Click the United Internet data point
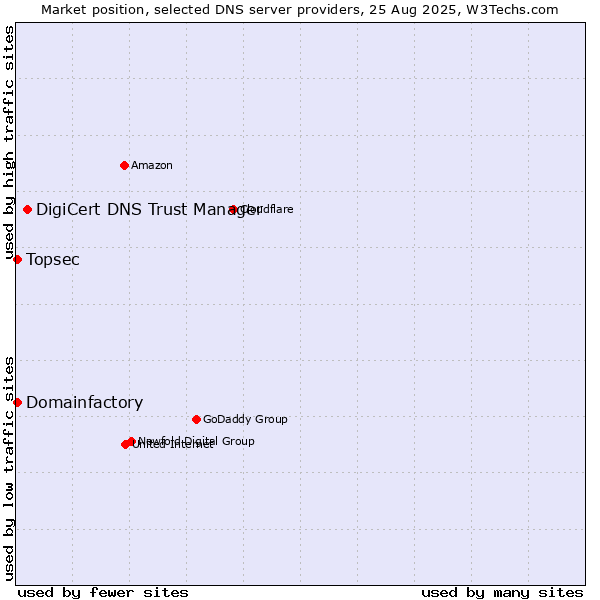The image size is (600, 600). point(125,445)
